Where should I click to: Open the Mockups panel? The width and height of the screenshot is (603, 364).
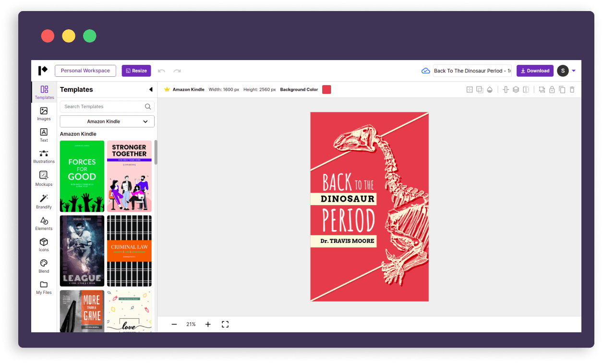click(x=44, y=178)
